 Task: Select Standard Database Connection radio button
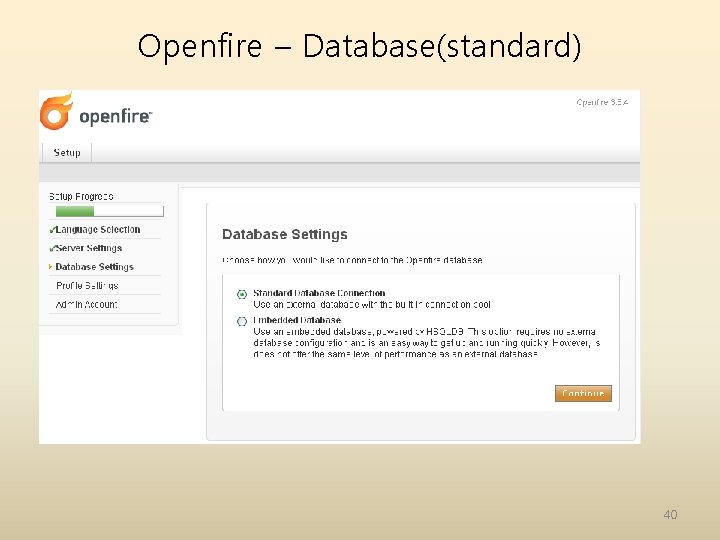click(x=242, y=294)
